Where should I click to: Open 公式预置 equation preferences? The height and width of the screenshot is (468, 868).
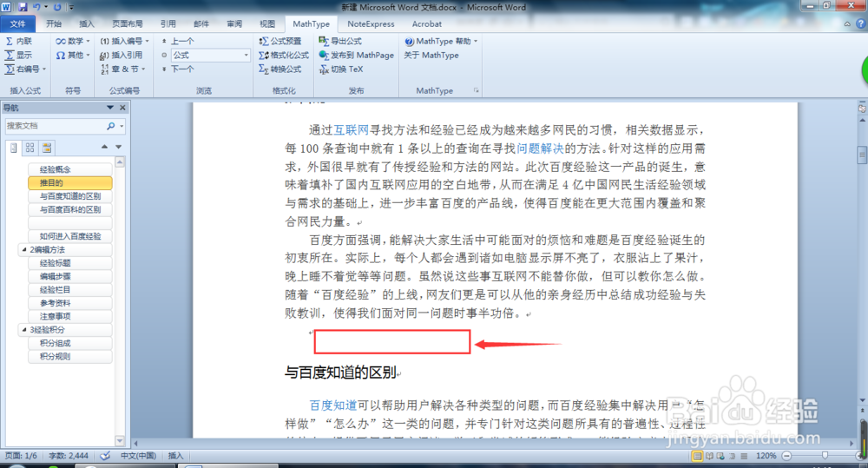click(x=280, y=41)
